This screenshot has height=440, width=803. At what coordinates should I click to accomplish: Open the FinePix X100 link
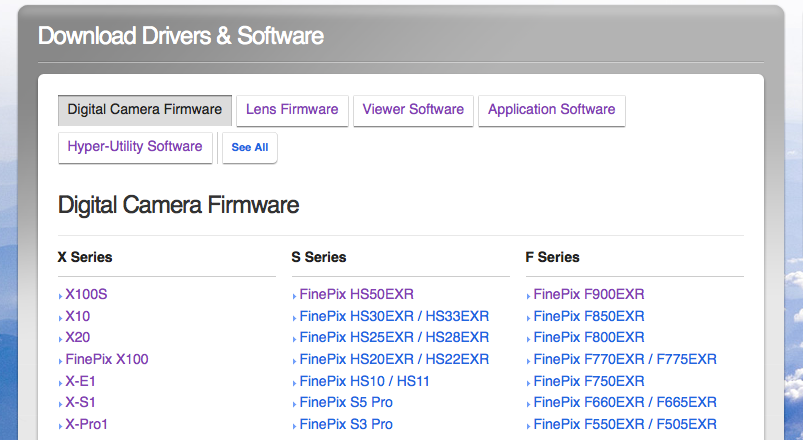[x=107, y=359]
